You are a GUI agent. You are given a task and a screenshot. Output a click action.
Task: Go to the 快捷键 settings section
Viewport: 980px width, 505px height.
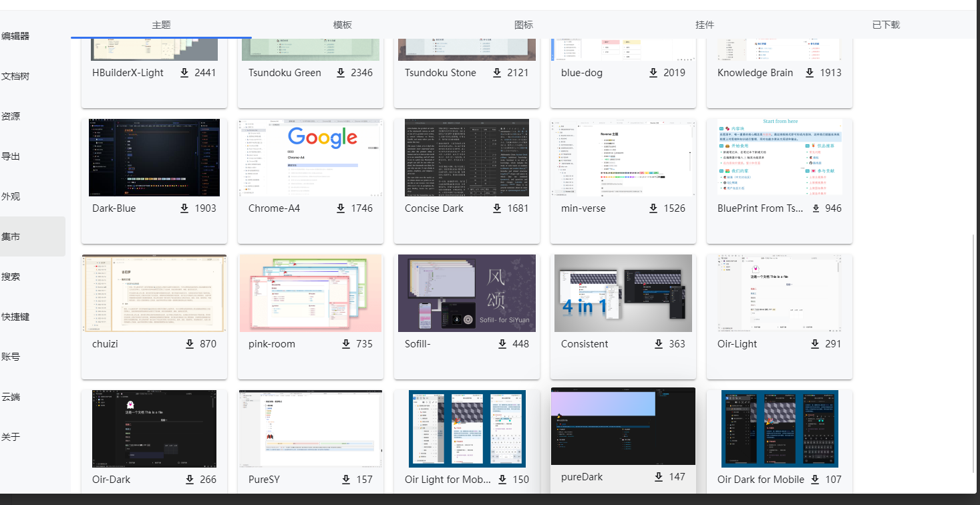[x=17, y=316]
